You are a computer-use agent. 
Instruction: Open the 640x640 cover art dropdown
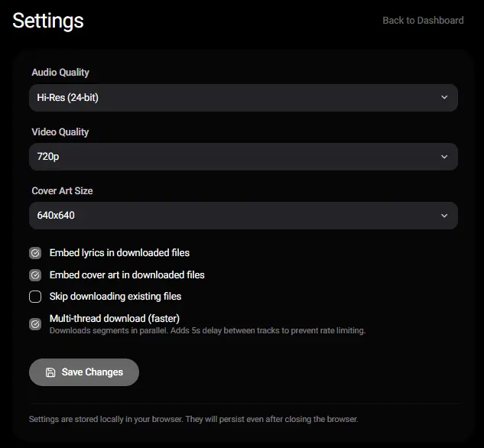click(243, 216)
